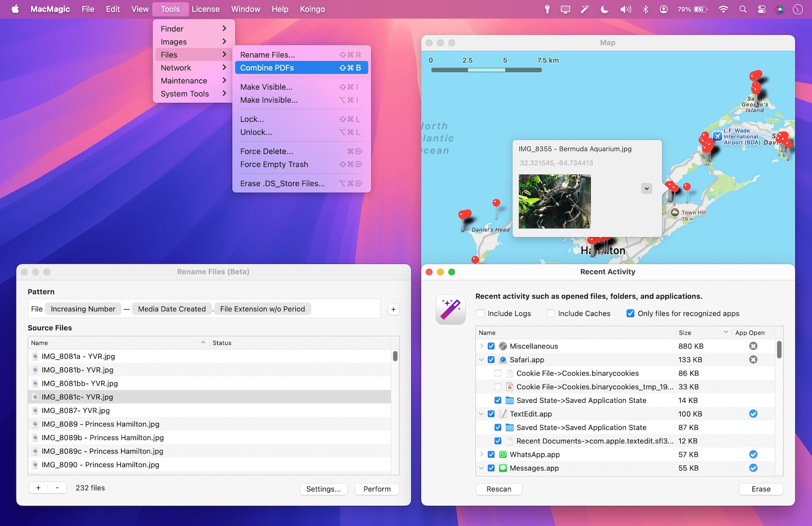This screenshot has width=812, height=526.
Task: Click the L.F. Wade airport icon on map
Action: [717, 136]
